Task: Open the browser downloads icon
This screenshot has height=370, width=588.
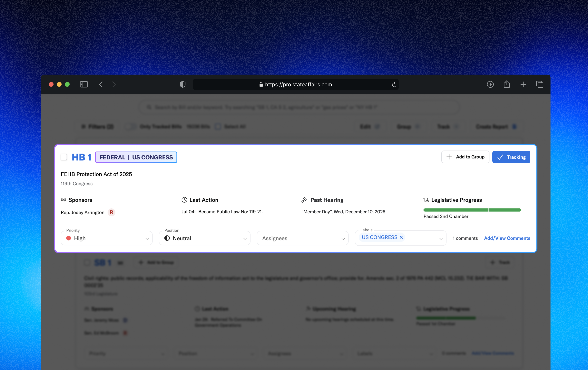Action: tap(490, 84)
